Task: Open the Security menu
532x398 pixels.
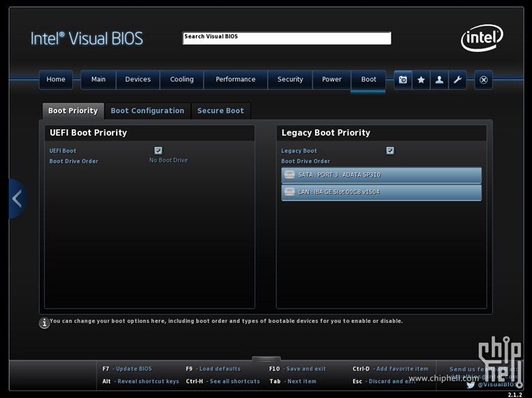Action: point(290,80)
